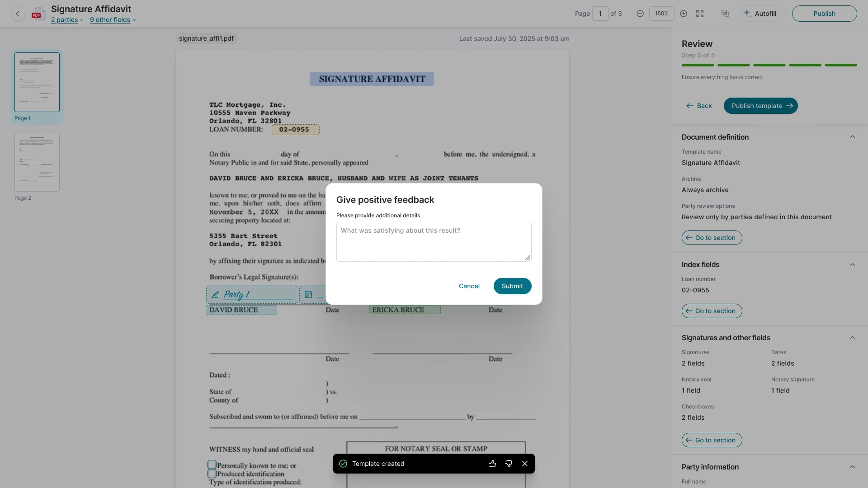Collapse the Index fields section
The width and height of the screenshot is (868, 488).
coord(852,264)
